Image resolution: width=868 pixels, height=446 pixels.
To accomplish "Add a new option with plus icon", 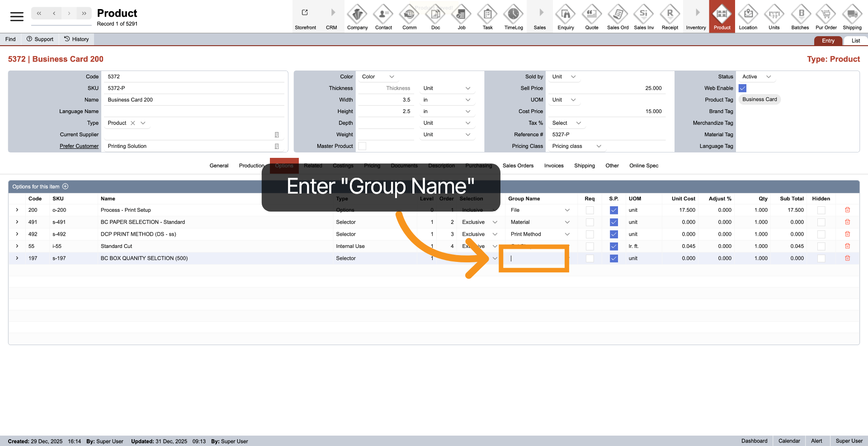I will tap(66, 186).
